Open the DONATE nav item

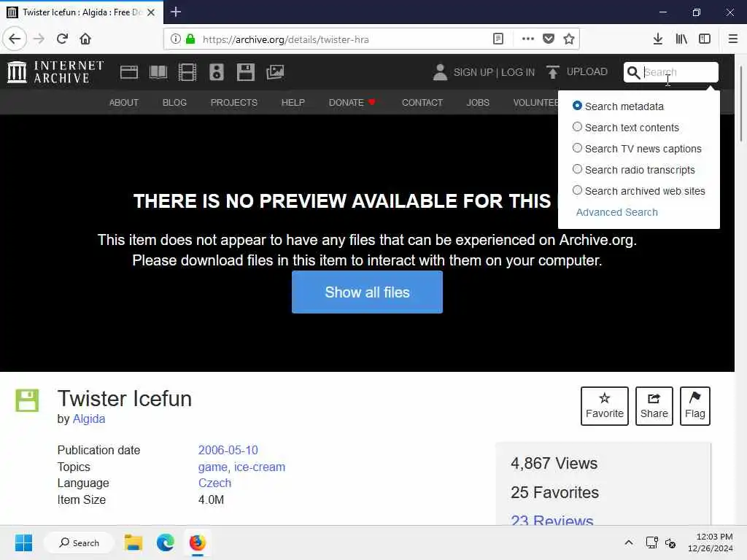[352, 102]
